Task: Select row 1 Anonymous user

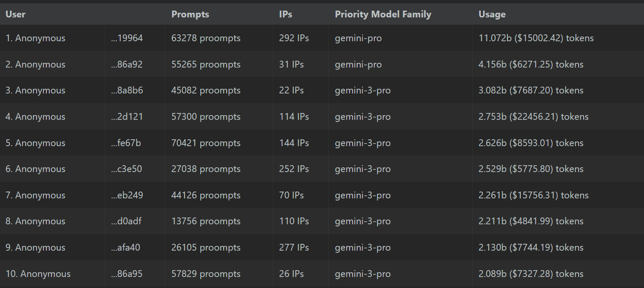Action: point(35,38)
